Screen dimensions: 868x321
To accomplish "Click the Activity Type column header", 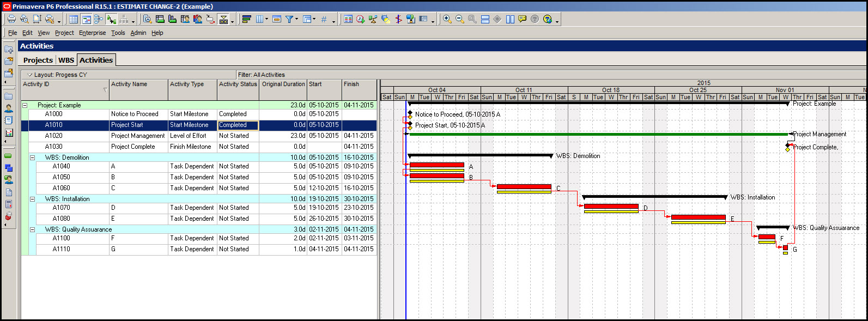I will 193,89.
